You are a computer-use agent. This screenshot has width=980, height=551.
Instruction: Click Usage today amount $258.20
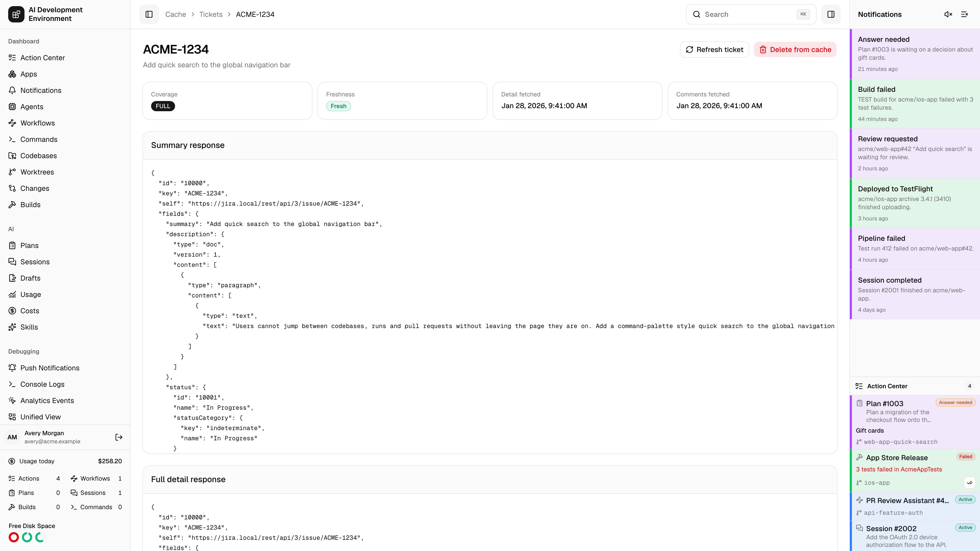coord(109,461)
